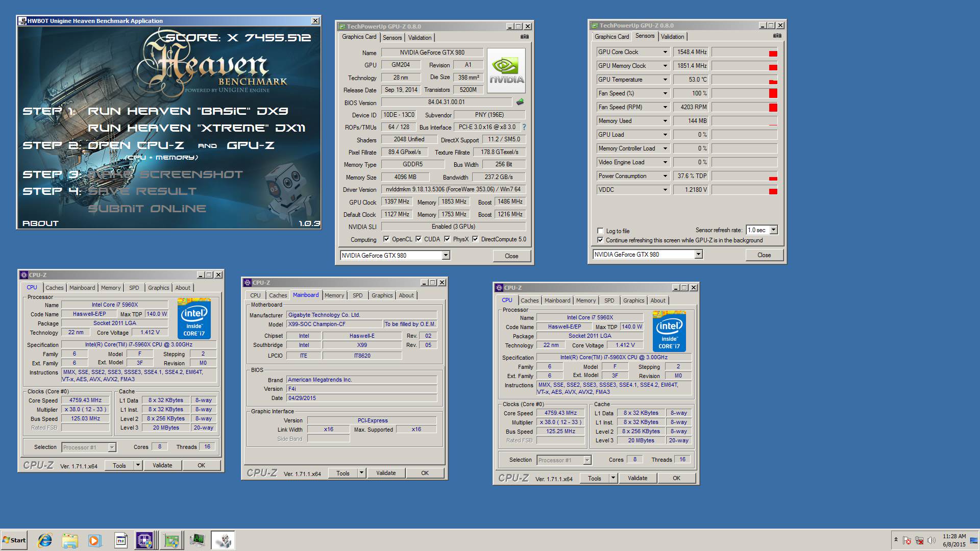The image size is (980, 551).
Task: Click Validate button in right CPU-Z window
Action: [638, 478]
